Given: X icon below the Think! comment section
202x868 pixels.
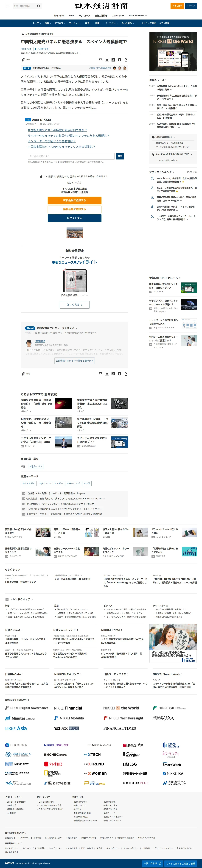Looking at the screenshot, I should click(113, 374).
